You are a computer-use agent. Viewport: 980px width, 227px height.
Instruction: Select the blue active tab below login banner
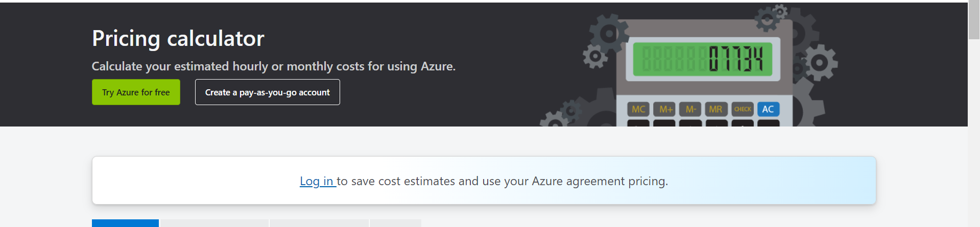(125, 223)
